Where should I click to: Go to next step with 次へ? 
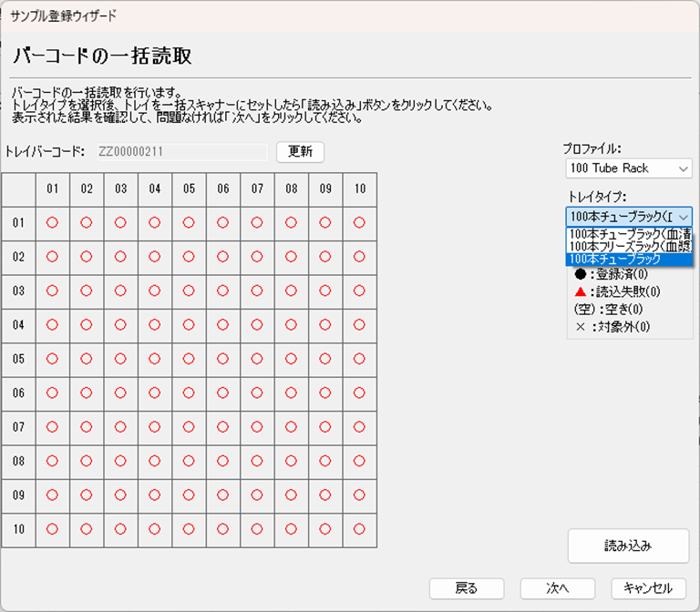click(557, 588)
